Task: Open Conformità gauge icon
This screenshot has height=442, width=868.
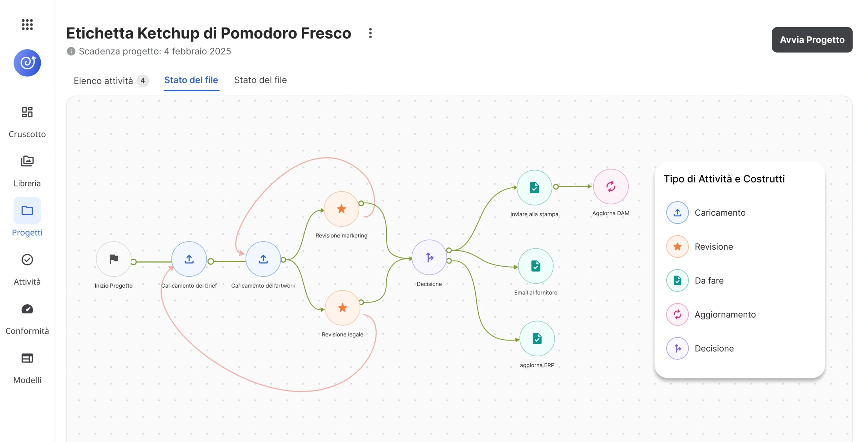Action: (x=27, y=309)
